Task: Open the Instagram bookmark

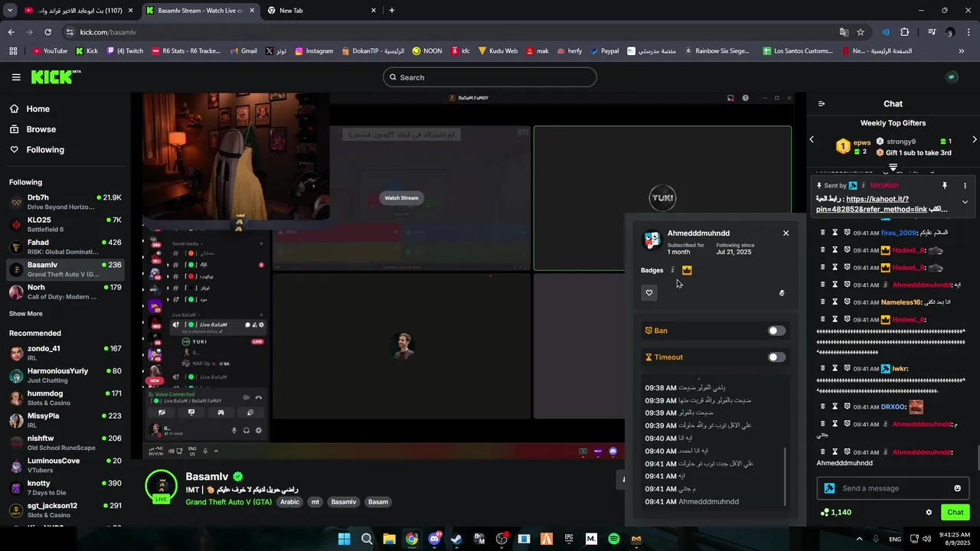Action: coord(314,51)
